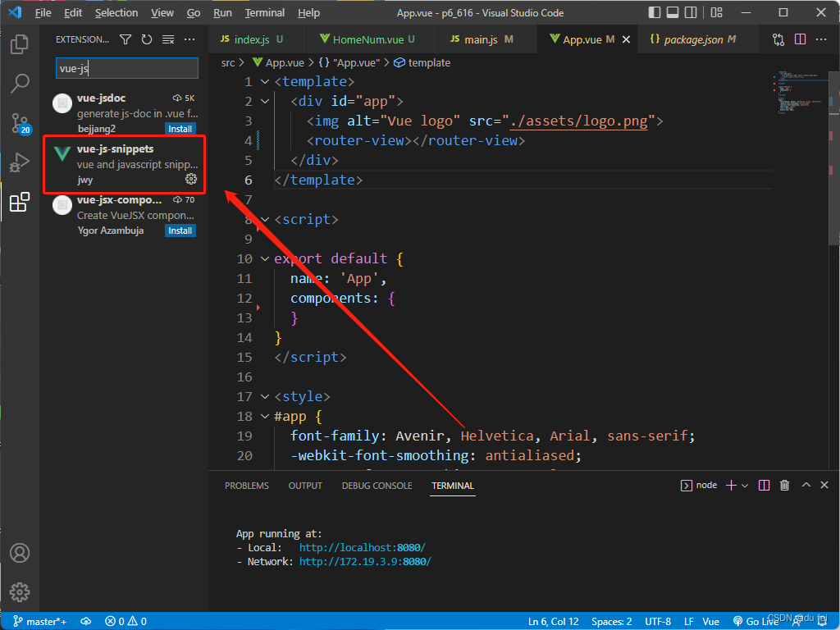The image size is (840, 630).
Task: Toggle the bottom panel layout button
Action: point(672,13)
